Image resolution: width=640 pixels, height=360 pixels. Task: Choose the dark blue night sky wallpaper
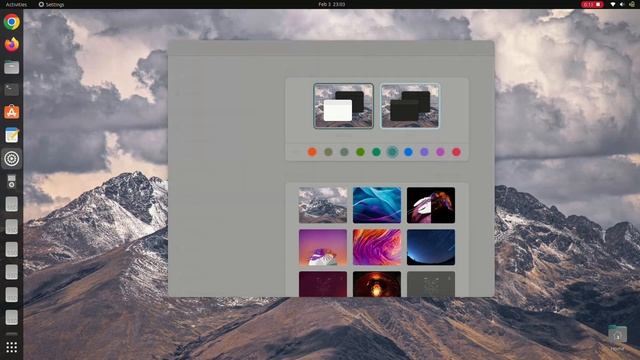click(431, 247)
